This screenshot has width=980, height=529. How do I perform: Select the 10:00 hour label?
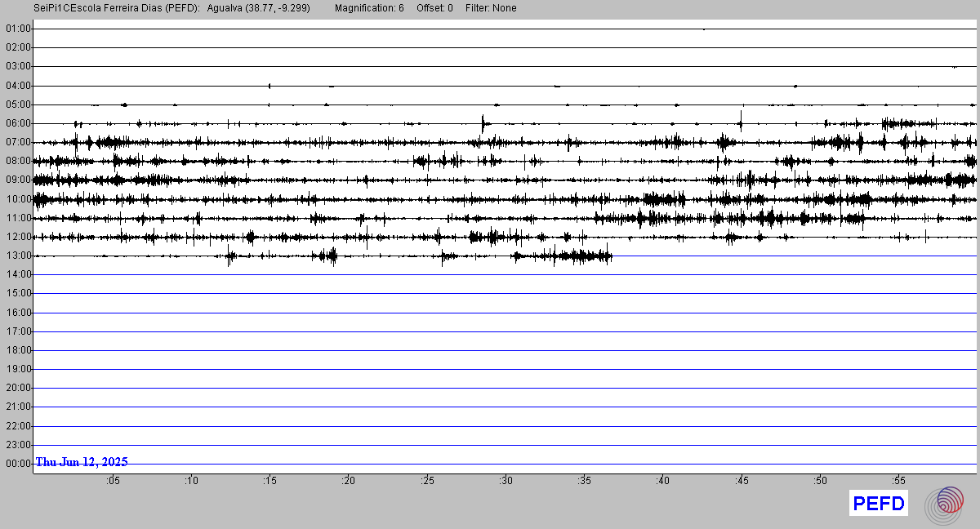pos(18,199)
